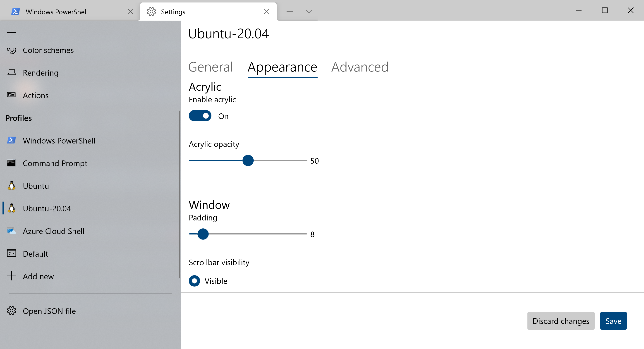Viewport: 644px width, 349px height.
Task: Click the hamburger navigation menu icon
Action: (x=12, y=33)
